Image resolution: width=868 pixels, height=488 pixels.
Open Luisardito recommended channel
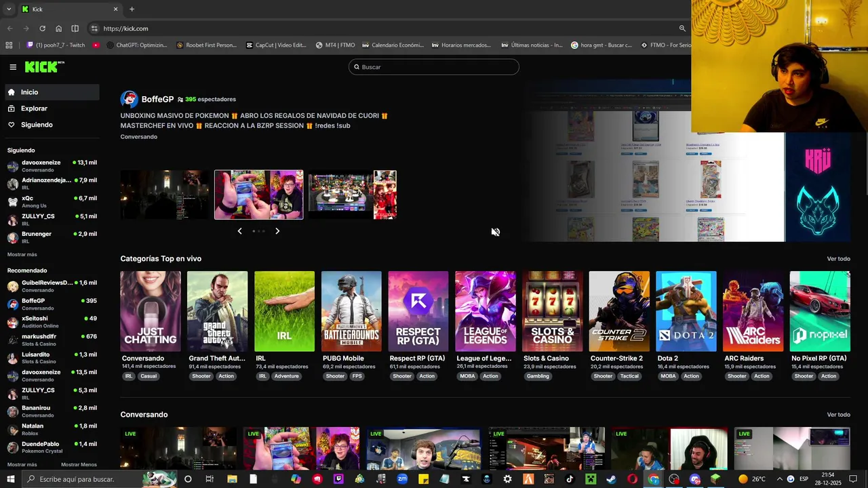[52, 358]
